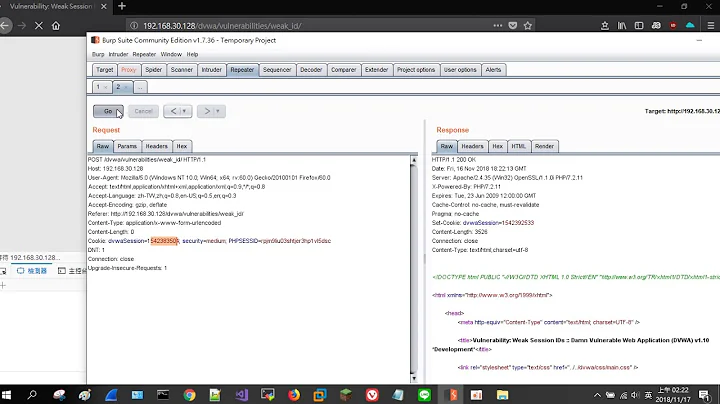Open the Project options tab
The height and width of the screenshot is (404, 720).
click(416, 70)
